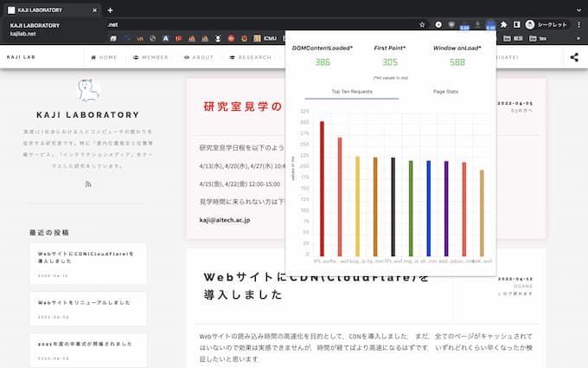Select the Top Ten Requests tab
The image size is (588, 368).
coord(352,91)
